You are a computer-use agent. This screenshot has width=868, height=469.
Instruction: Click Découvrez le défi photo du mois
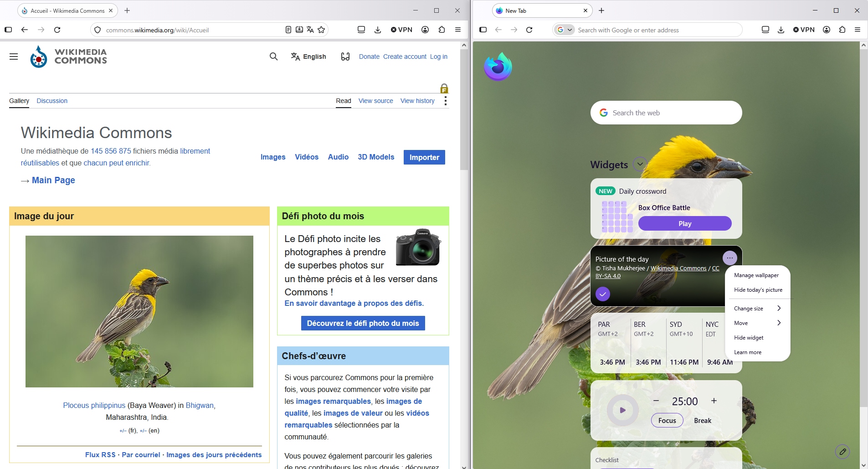pos(363,323)
